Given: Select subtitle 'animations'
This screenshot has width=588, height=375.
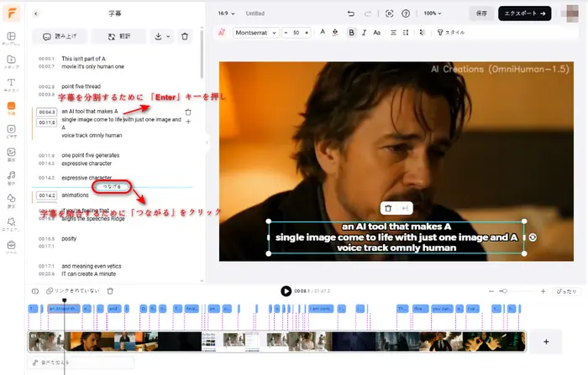Looking at the screenshot, I should (75, 195).
